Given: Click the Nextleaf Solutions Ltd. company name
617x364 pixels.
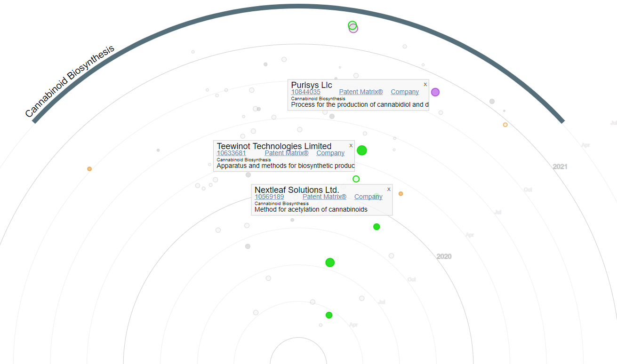Looking at the screenshot, I should coord(297,190).
